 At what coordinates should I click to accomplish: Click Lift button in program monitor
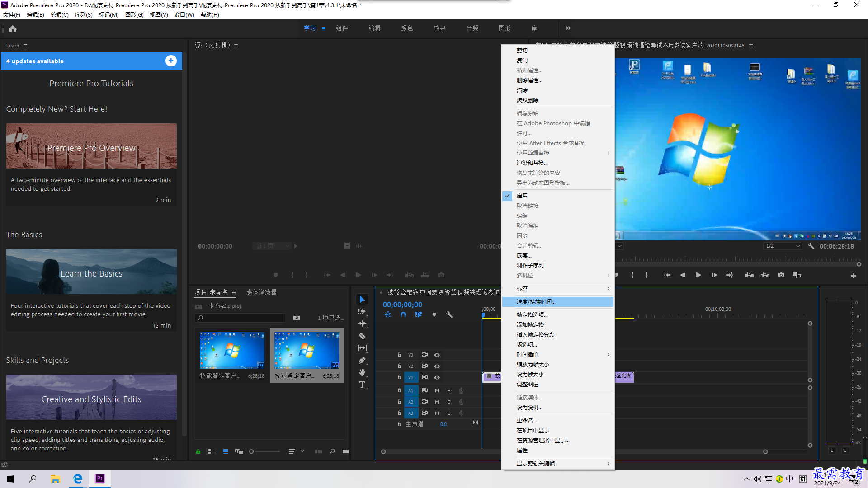749,275
